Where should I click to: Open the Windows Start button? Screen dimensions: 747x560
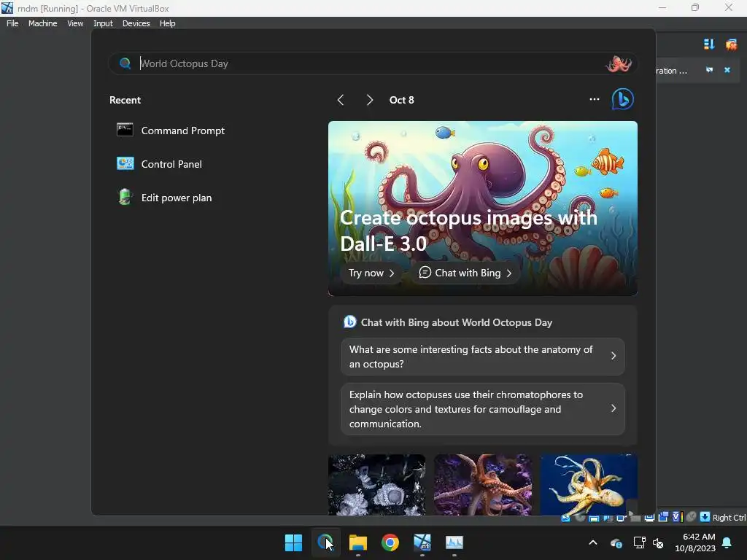pos(293,542)
